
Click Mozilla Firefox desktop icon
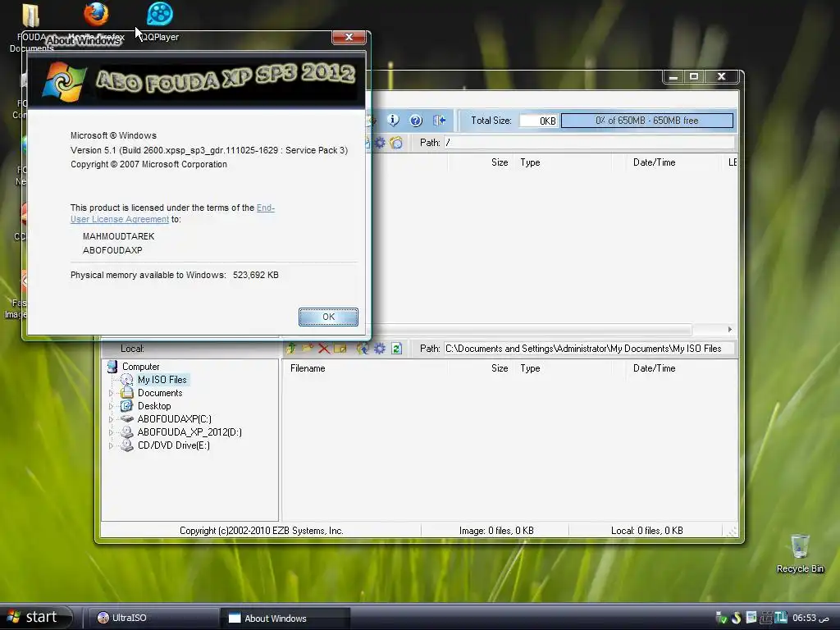pyautogui.click(x=97, y=21)
